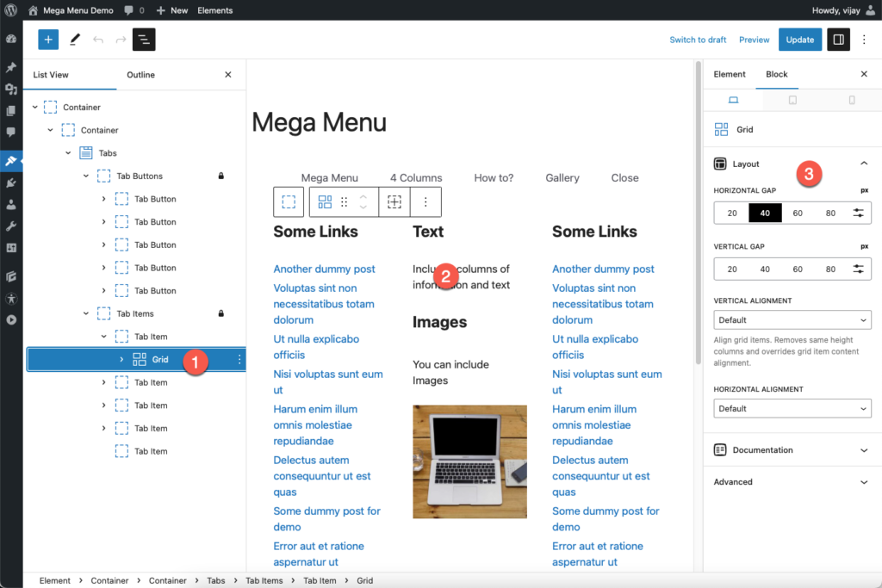Select the editing tools pencil icon
This screenshot has height=588, width=882.
click(x=73, y=39)
